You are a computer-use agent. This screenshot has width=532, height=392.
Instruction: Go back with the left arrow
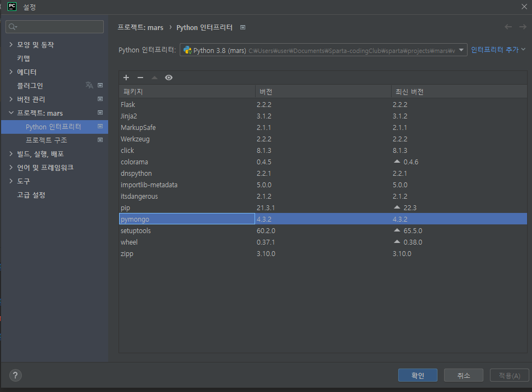509,27
